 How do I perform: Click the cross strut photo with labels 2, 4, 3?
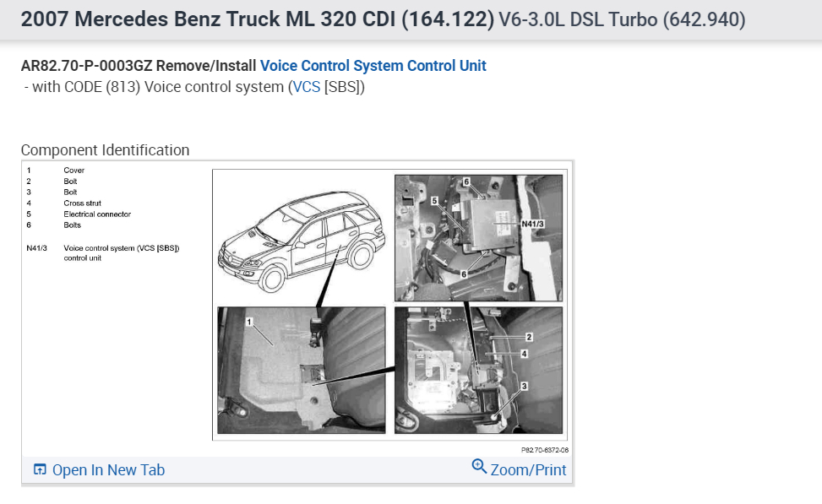click(x=479, y=371)
